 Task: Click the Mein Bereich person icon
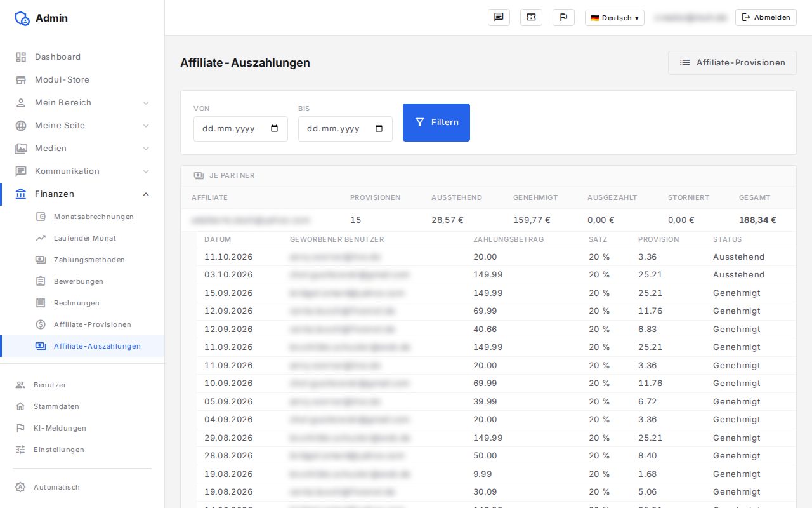point(21,102)
